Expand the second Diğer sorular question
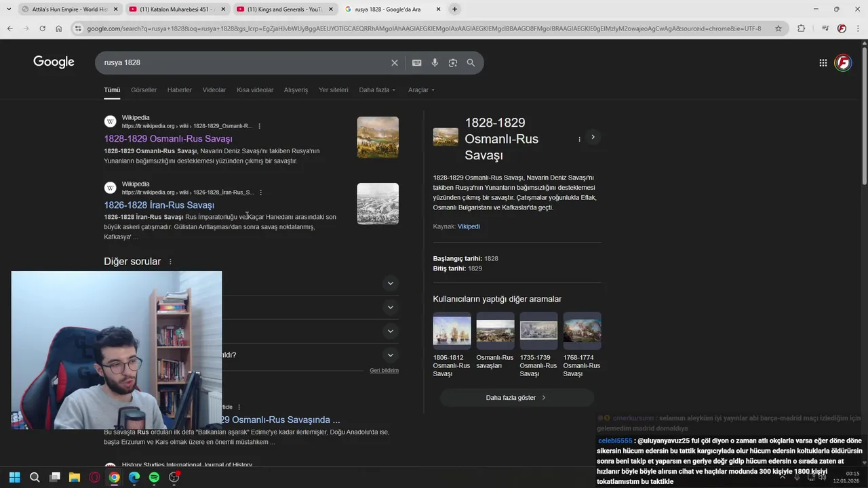The image size is (868, 488). pyautogui.click(x=390, y=307)
